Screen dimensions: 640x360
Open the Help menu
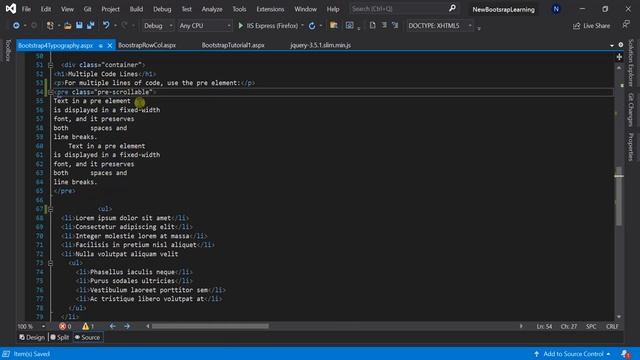coord(333,9)
